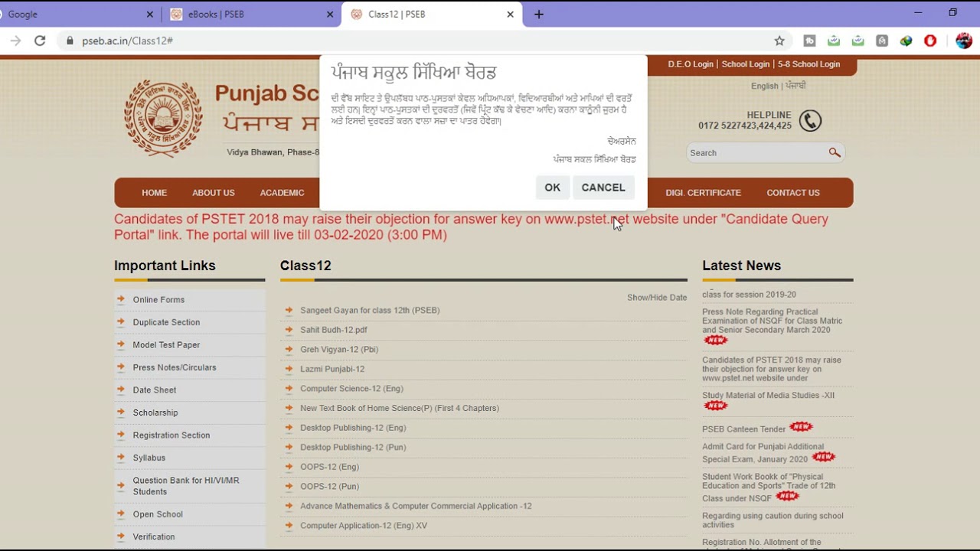This screenshot has height=551, width=980.
Task: Open Model Test Paper link
Action: 166,345
